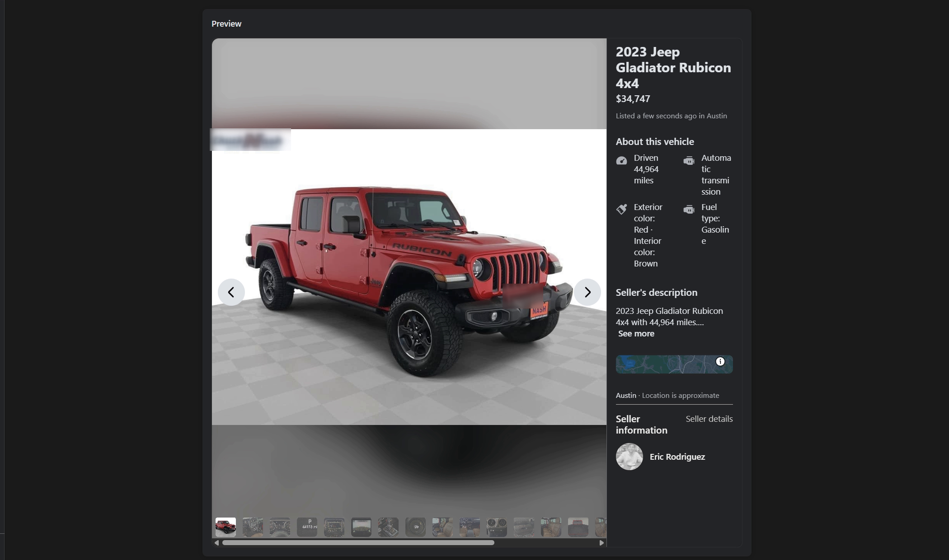Click description '2023 Jeep Gladiator Rubicon 4x4 with 44,964 miles'
This screenshot has height=560, width=949.
[669, 317]
